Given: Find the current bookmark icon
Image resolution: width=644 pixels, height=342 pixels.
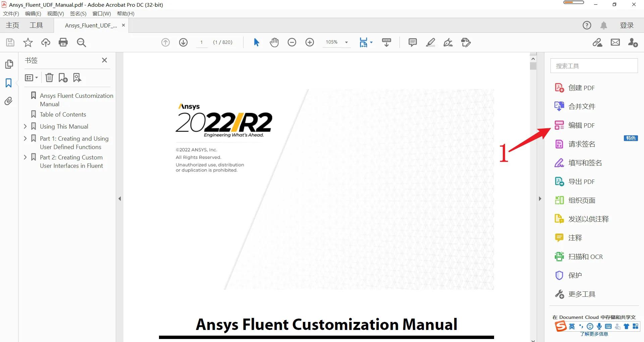Looking at the screenshot, I should tap(77, 78).
